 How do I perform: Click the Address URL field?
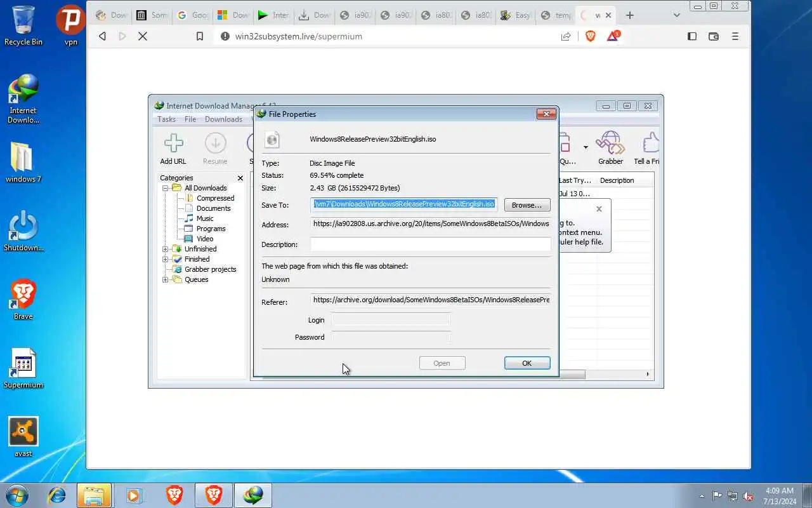(x=431, y=224)
